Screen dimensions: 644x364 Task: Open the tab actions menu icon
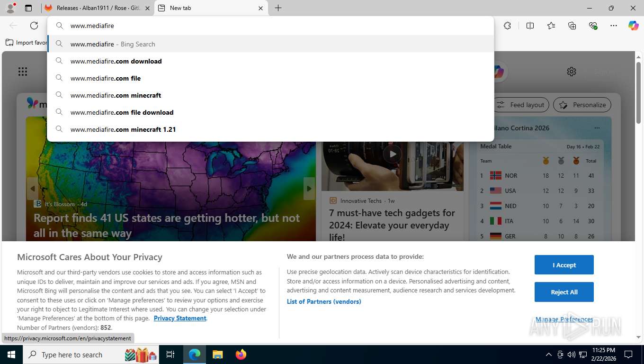pos(28,8)
